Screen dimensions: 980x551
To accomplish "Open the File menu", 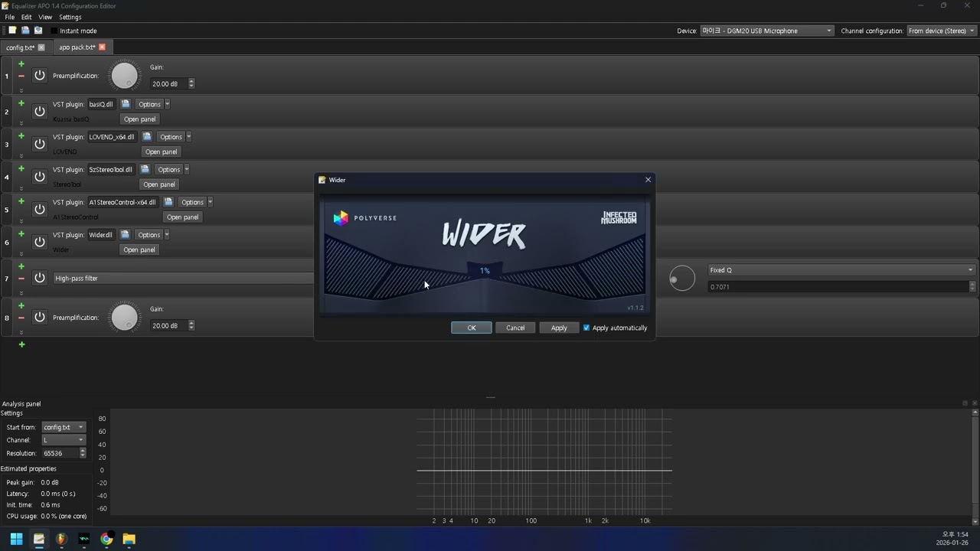I will pos(10,17).
